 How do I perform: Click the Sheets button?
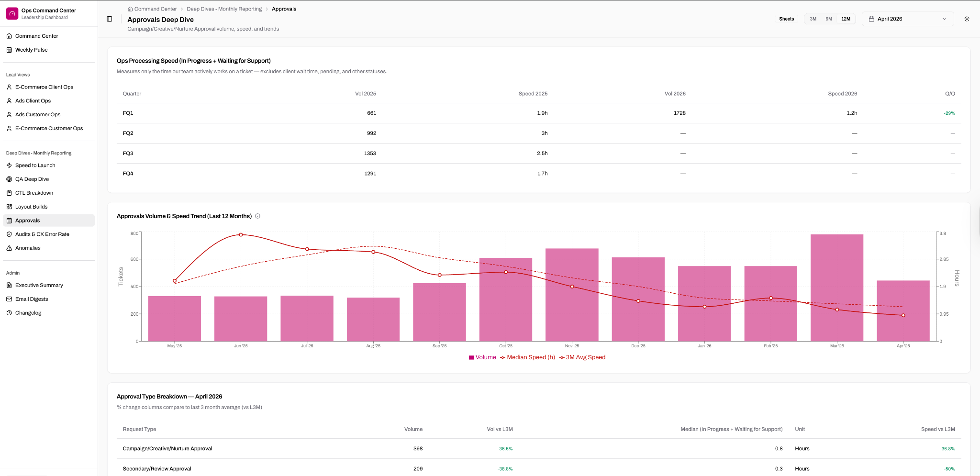(786, 19)
